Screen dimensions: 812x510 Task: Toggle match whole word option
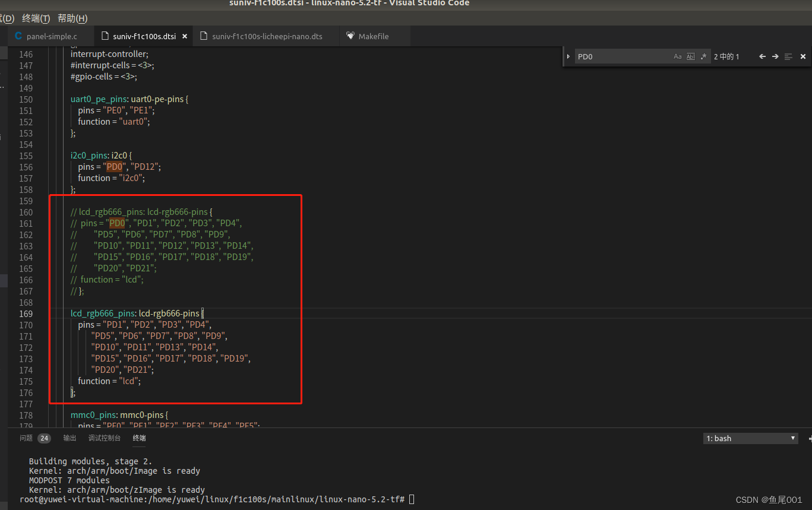click(x=690, y=56)
